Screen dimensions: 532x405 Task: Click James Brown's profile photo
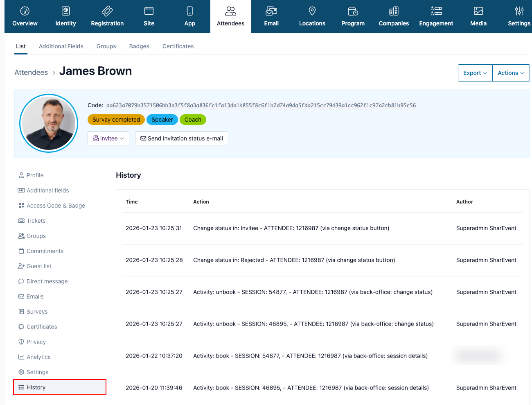point(49,123)
